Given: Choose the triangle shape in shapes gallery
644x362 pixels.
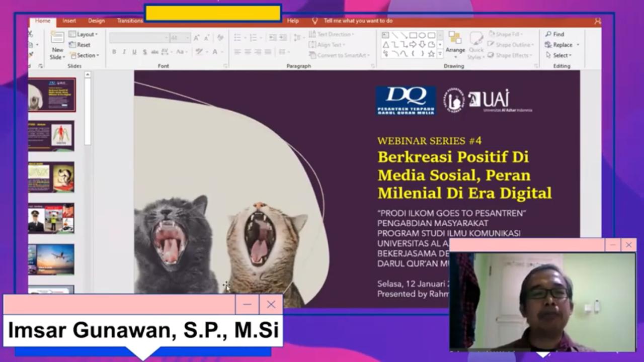Looking at the screenshot, I should pos(386,45).
